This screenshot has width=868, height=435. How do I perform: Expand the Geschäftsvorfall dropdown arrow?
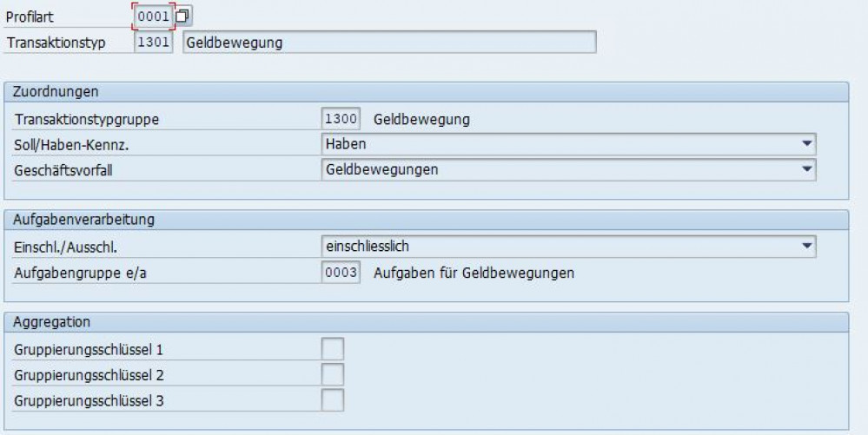[x=807, y=169]
